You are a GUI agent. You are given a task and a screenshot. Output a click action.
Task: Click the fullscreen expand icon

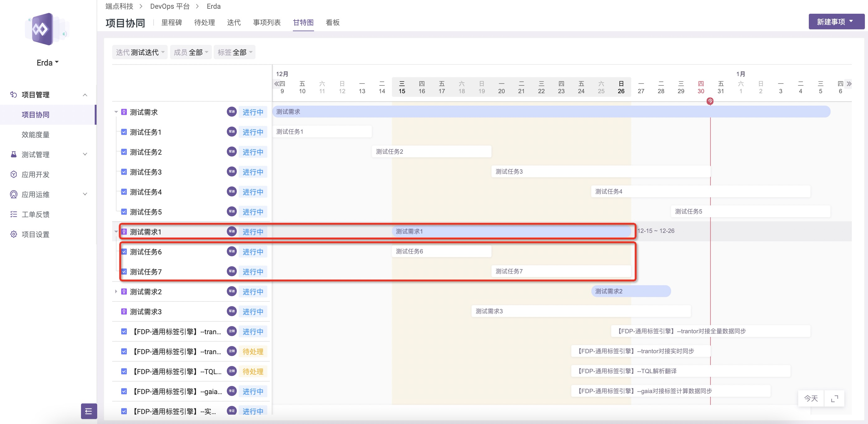(834, 399)
